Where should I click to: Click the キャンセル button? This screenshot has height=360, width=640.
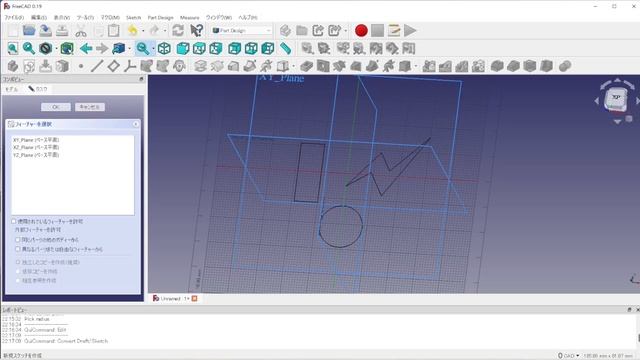pyautogui.click(x=90, y=107)
